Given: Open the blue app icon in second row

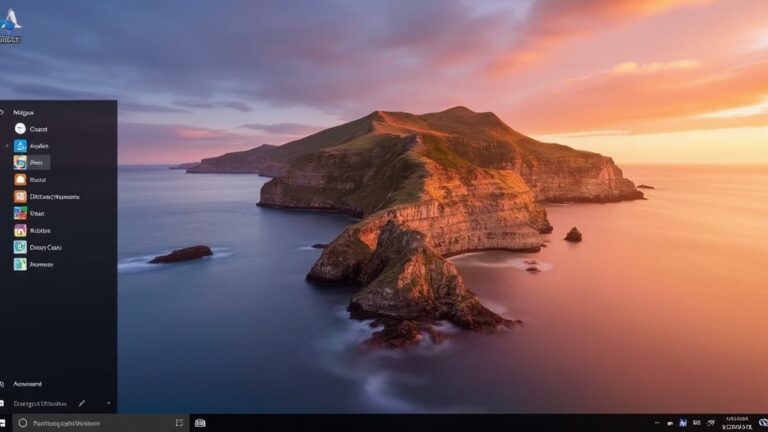Looking at the screenshot, I should pyautogui.click(x=20, y=146).
